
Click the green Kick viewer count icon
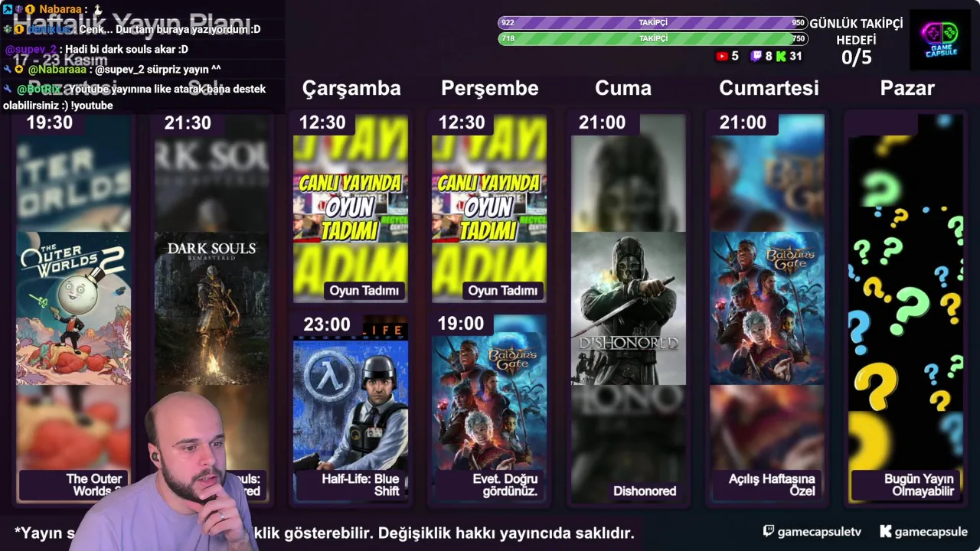[781, 56]
